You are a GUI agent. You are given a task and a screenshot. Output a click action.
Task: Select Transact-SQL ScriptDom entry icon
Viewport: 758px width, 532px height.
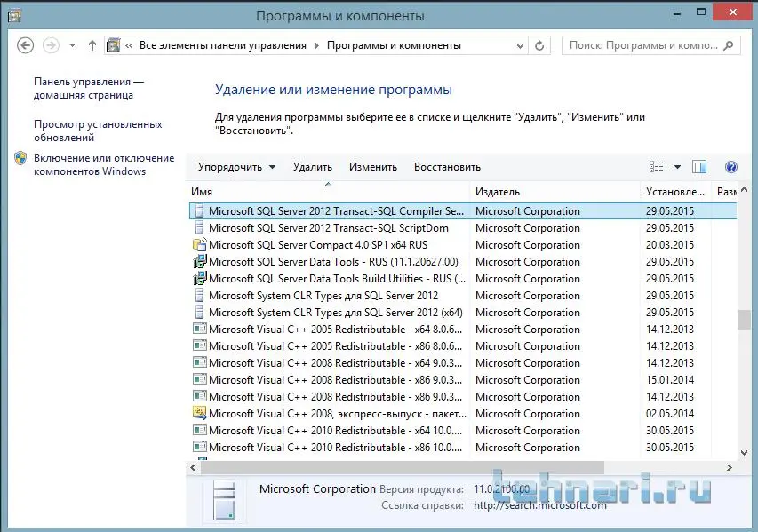[x=199, y=228]
